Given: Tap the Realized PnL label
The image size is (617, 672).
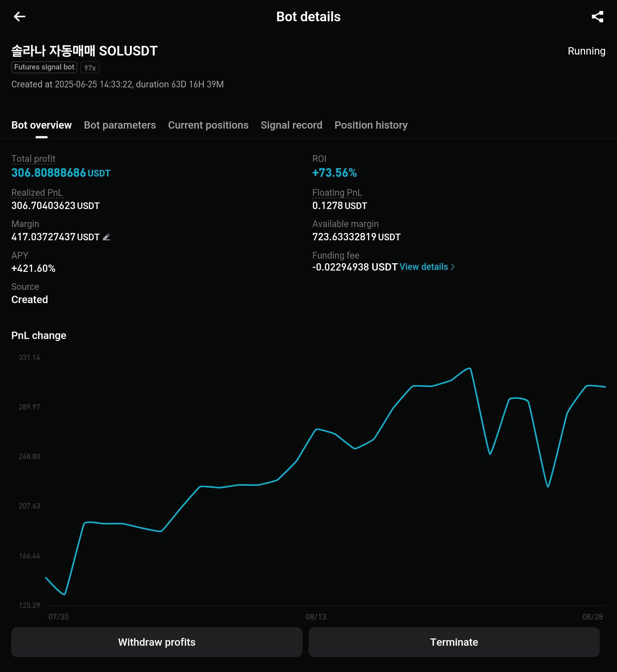Looking at the screenshot, I should click(37, 193).
